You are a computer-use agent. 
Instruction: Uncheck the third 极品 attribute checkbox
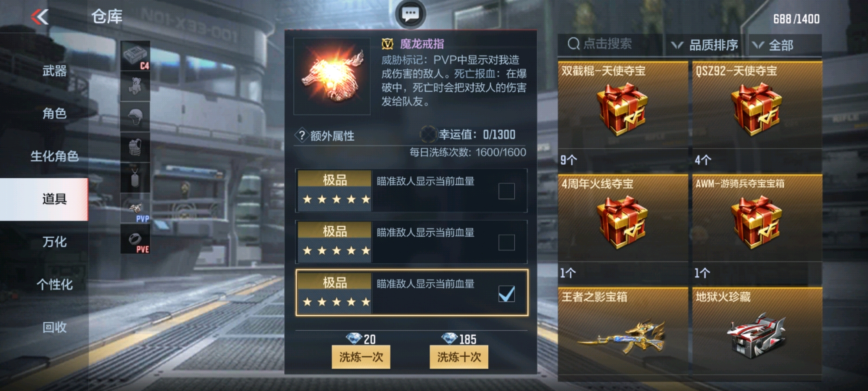[506, 294]
